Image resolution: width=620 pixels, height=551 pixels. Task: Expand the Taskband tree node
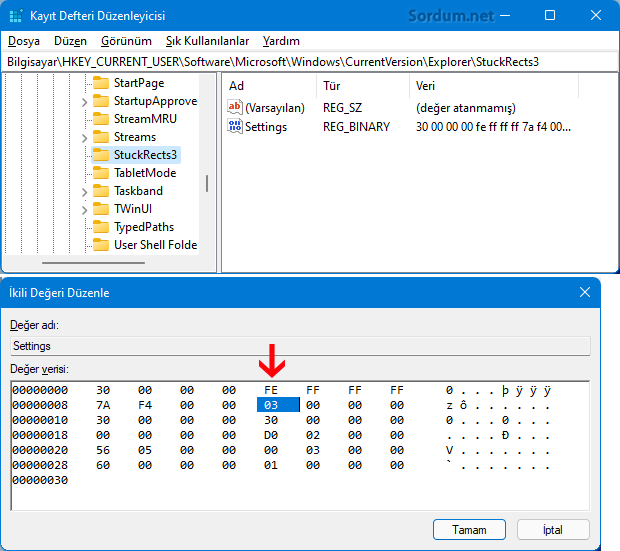[x=84, y=192]
